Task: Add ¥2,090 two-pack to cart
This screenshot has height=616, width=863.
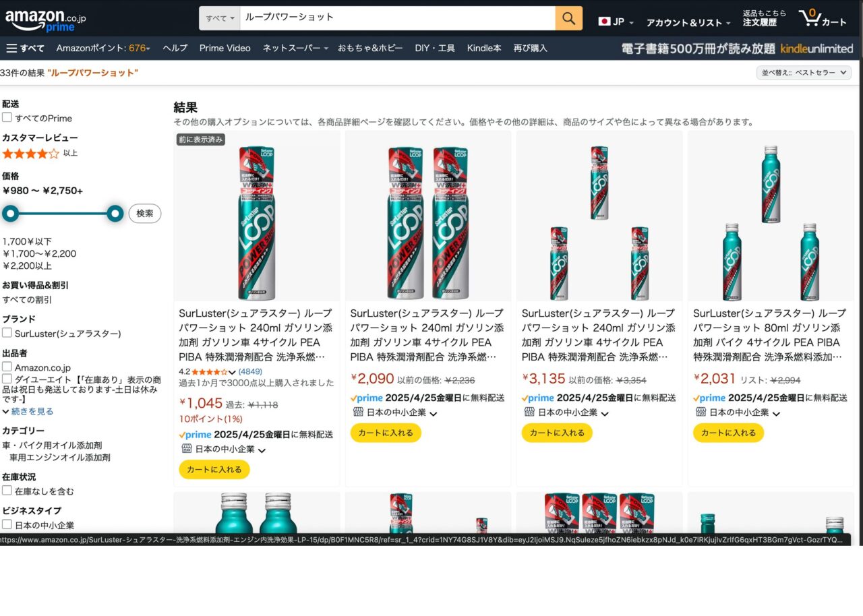Action: click(x=386, y=433)
